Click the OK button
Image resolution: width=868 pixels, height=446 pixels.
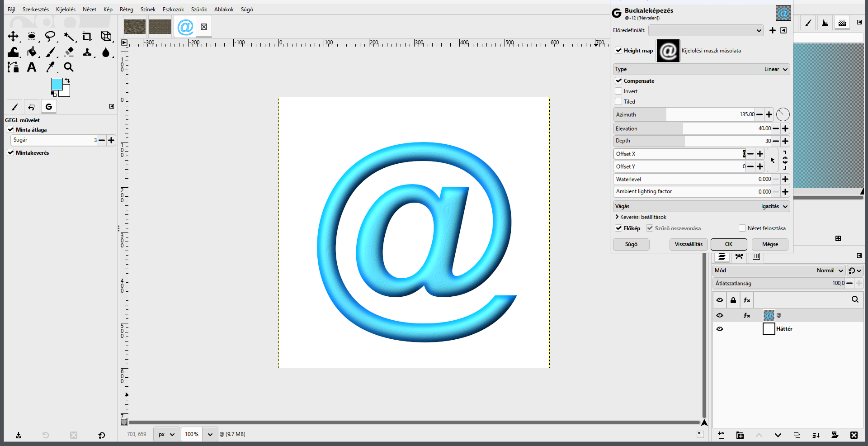[729, 244]
